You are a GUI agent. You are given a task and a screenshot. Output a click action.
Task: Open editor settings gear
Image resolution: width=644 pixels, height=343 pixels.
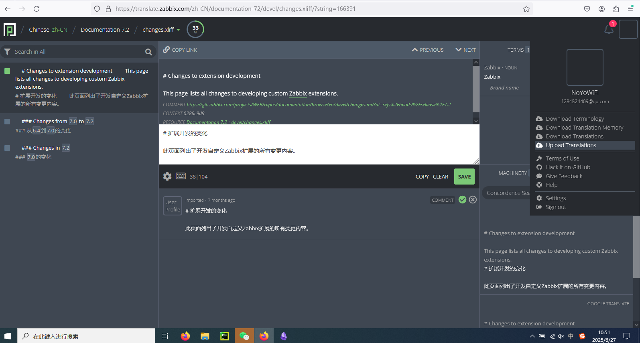click(x=167, y=176)
